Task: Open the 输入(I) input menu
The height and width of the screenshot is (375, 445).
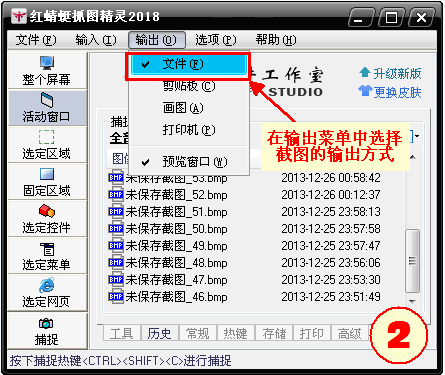Action: [96, 40]
